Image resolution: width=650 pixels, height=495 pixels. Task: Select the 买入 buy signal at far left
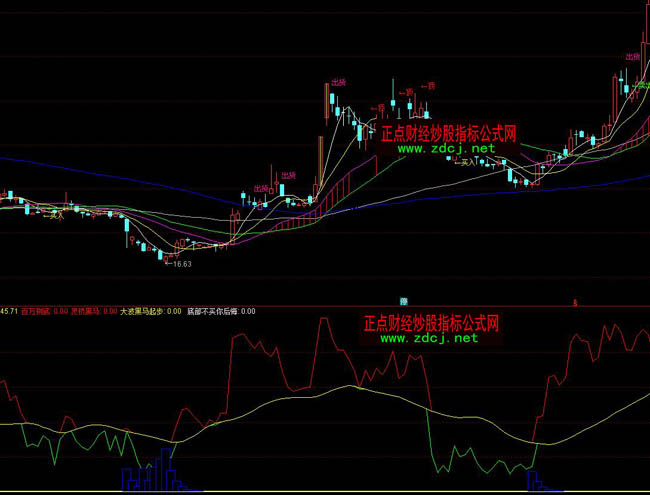click(57, 214)
